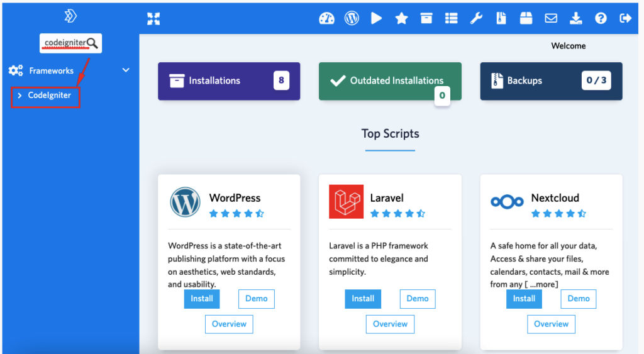The height and width of the screenshot is (354, 644).
Task: Open the package box icon in toolbar
Action: pyautogui.click(x=526, y=18)
